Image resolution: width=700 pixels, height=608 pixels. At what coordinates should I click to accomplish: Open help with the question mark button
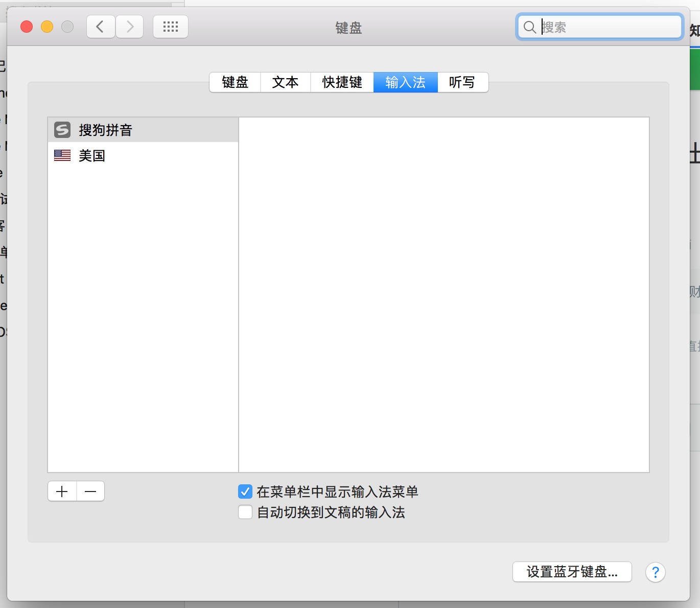(656, 572)
